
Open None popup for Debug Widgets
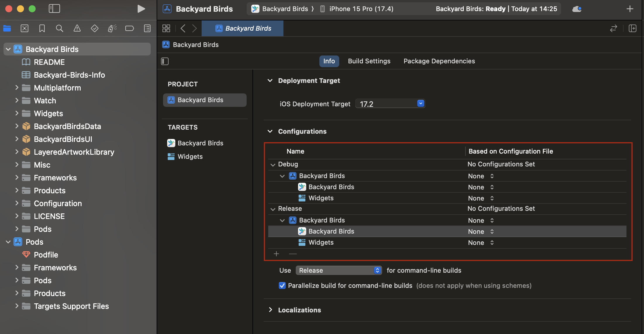[481, 198]
